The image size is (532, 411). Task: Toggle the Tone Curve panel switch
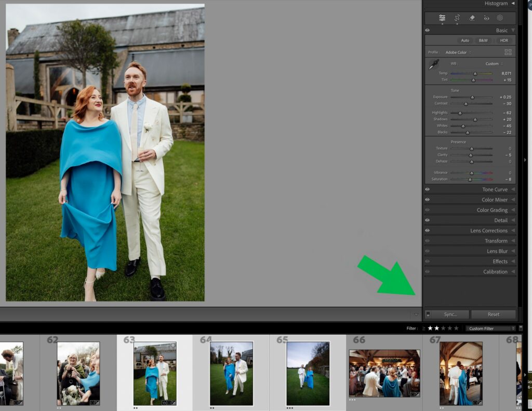click(427, 189)
